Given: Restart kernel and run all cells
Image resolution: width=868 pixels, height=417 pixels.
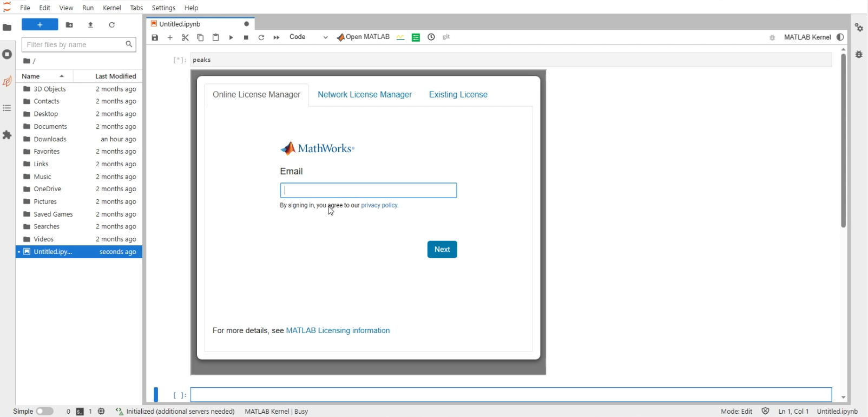Looking at the screenshot, I should pos(277,37).
